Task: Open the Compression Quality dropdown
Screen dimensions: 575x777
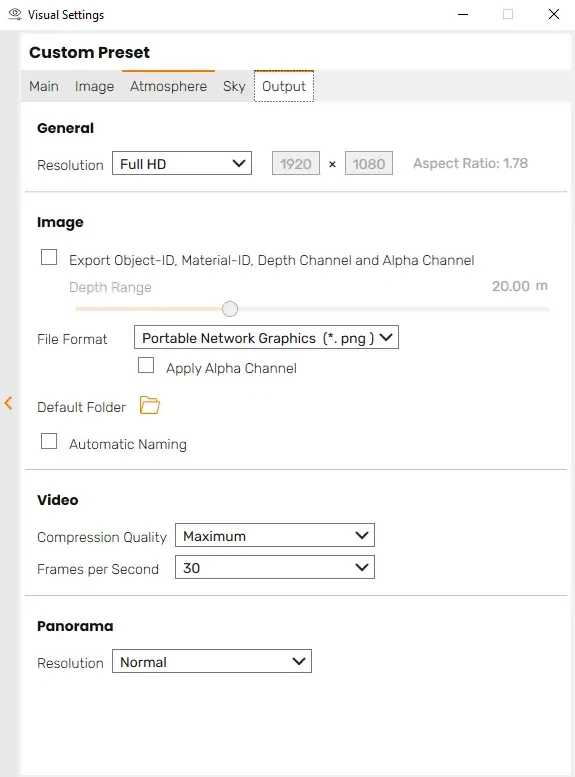Action: point(275,535)
